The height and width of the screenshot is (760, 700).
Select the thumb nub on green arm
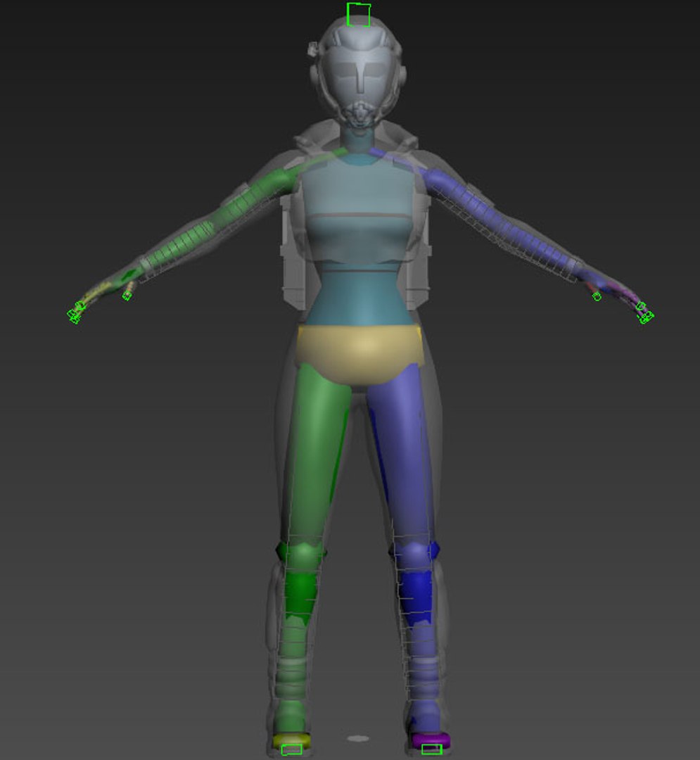pos(127,295)
